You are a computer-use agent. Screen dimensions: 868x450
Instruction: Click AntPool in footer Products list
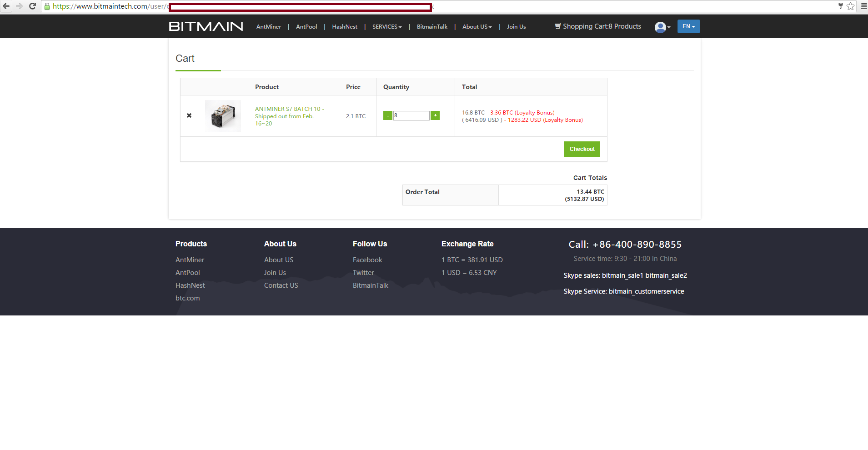188,273
